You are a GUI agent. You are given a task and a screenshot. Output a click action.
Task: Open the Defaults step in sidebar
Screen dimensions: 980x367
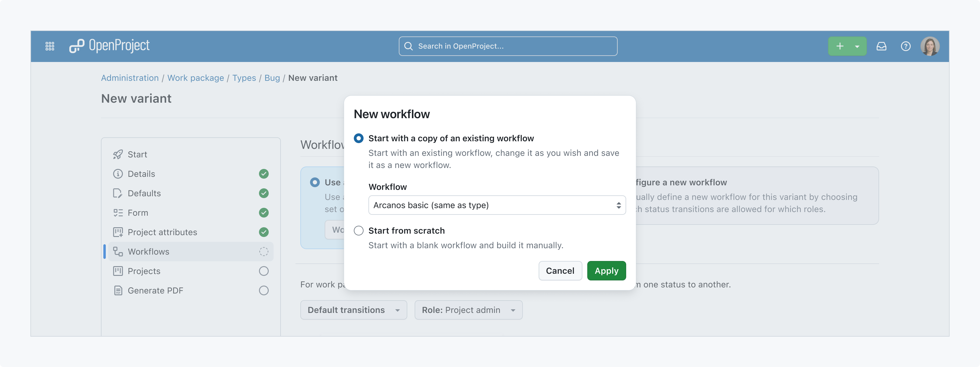click(191, 193)
